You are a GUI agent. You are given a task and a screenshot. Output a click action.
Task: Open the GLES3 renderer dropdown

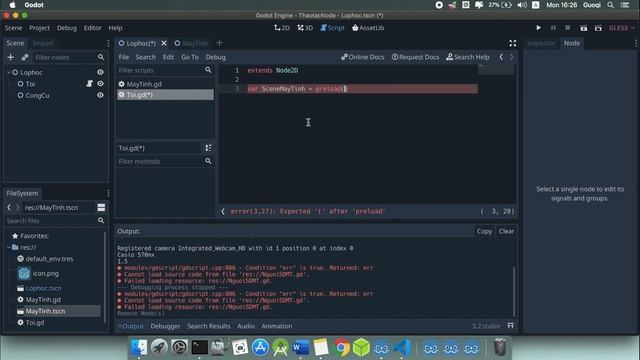coord(622,28)
